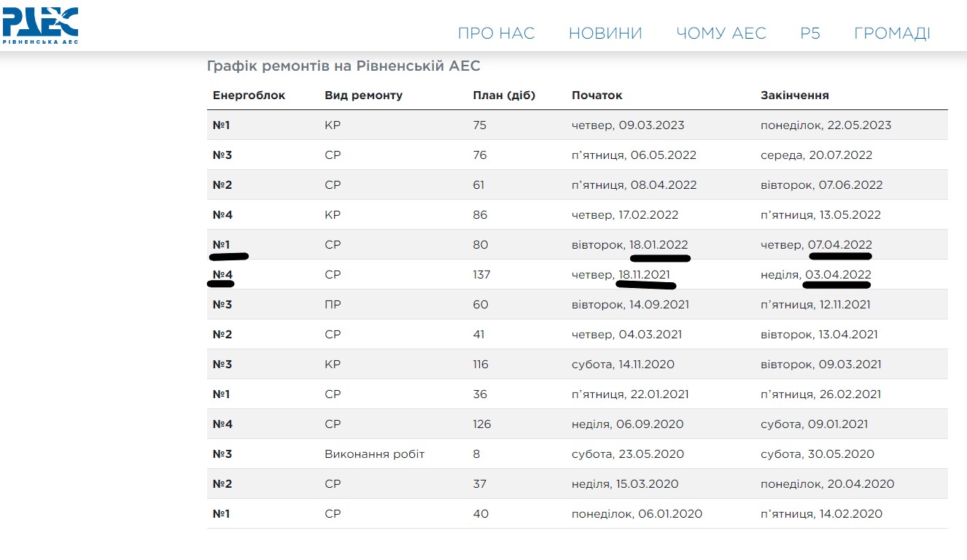Click the start date четвер, 09.03.2023
Image resolution: width=967 pixels, height=560 pixels.
coord(627,125)
